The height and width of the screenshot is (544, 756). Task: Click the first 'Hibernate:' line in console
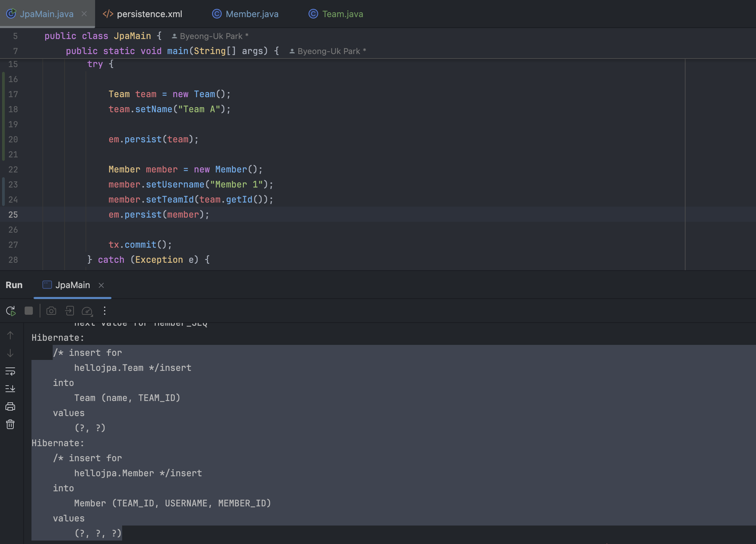tap(58, 338)
